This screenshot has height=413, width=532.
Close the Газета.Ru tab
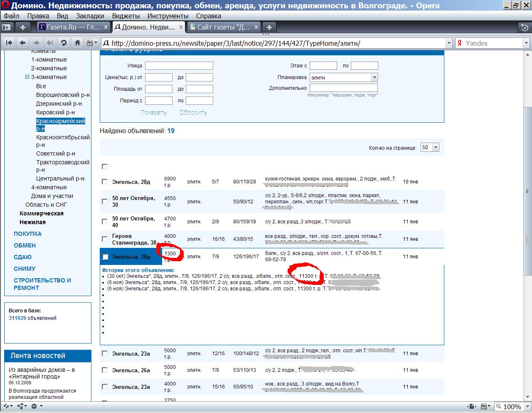point(106,27)
